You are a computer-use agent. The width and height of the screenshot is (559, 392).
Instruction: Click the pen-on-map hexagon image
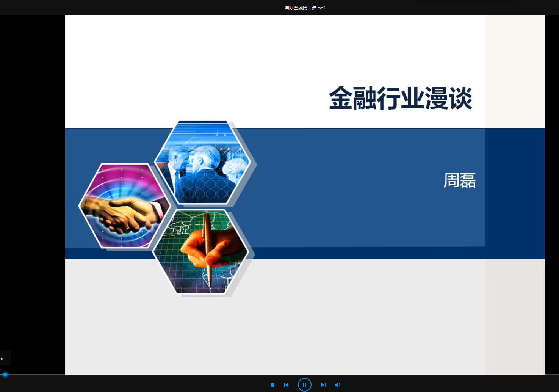click(200, 251)
